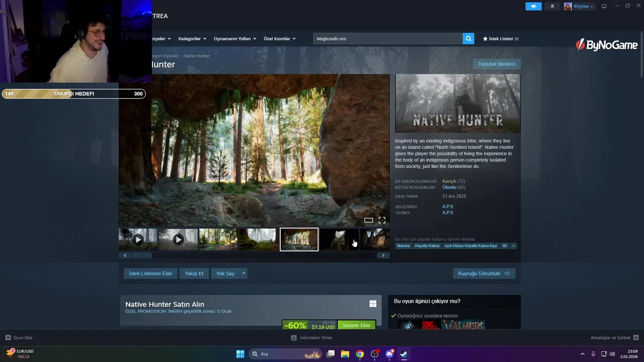Switch to Big Picture mode monitor icon
Image resolution: width=644 pixels, height=362 pixels.
[604, 7]
